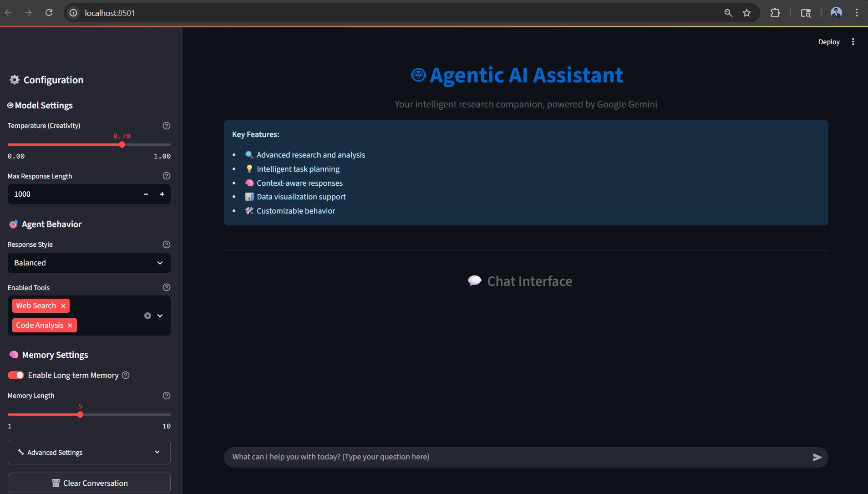
Task: Click the Max Response Length help icon
Action: coord(166,176)
